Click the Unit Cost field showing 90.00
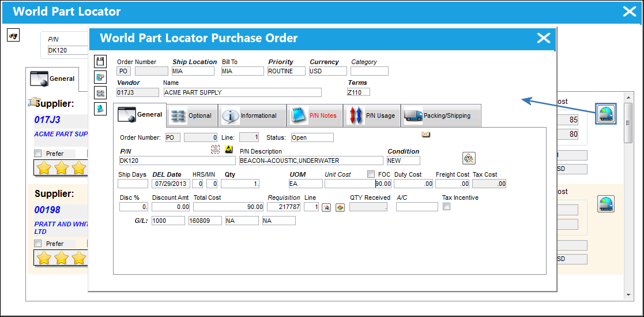Viewport: 644px width, 317px height. click(x=358, y=184)
